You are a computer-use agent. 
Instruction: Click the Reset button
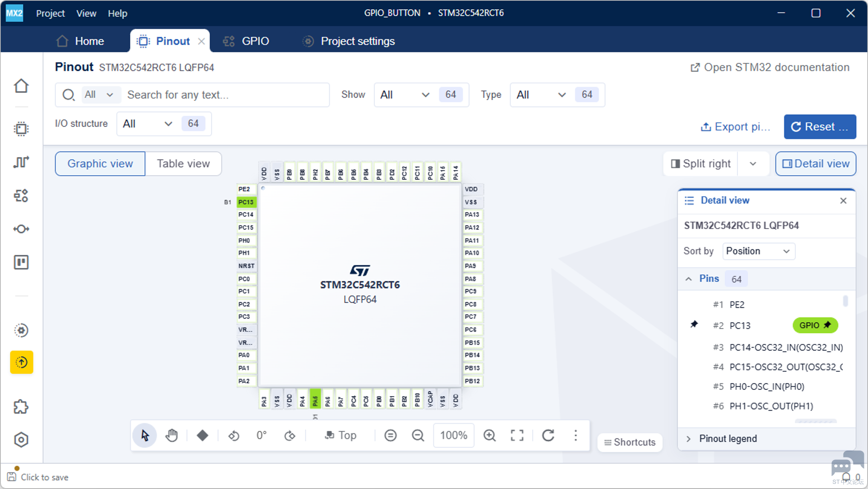click(820, 127)
